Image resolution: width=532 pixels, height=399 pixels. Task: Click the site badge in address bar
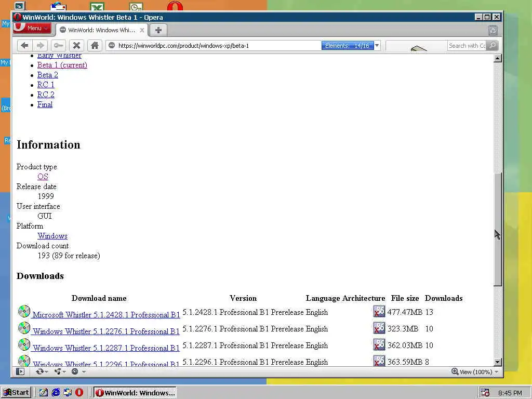pos(112,46)
